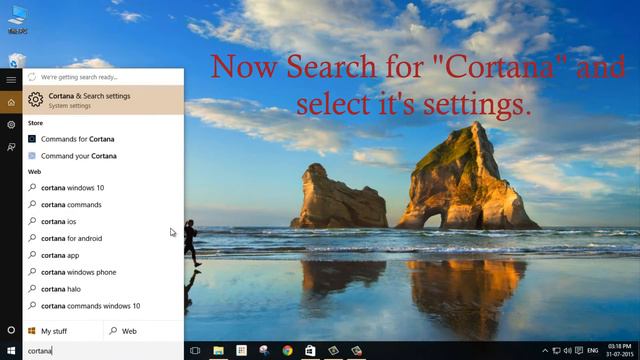Image resolution: width=640 pixels, height=360 pixels.
Task: Click search icon beside cortana ios
Action: (x=32, y=221)
